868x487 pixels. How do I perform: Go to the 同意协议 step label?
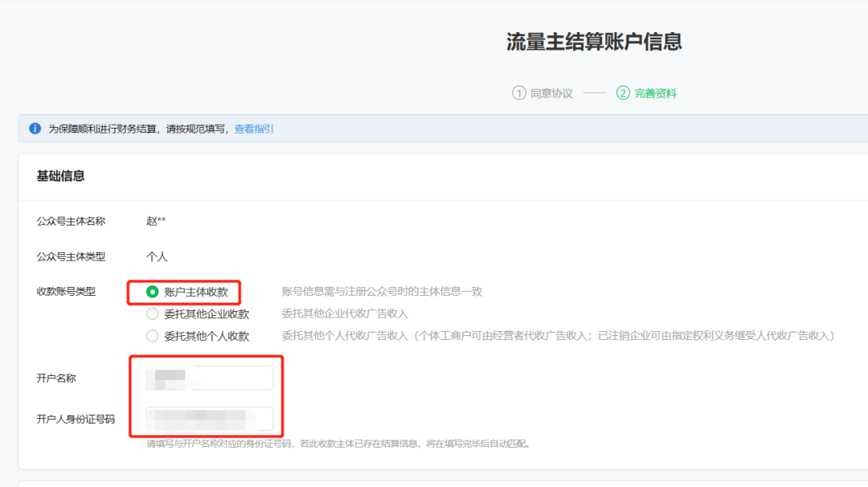point(551,93)
